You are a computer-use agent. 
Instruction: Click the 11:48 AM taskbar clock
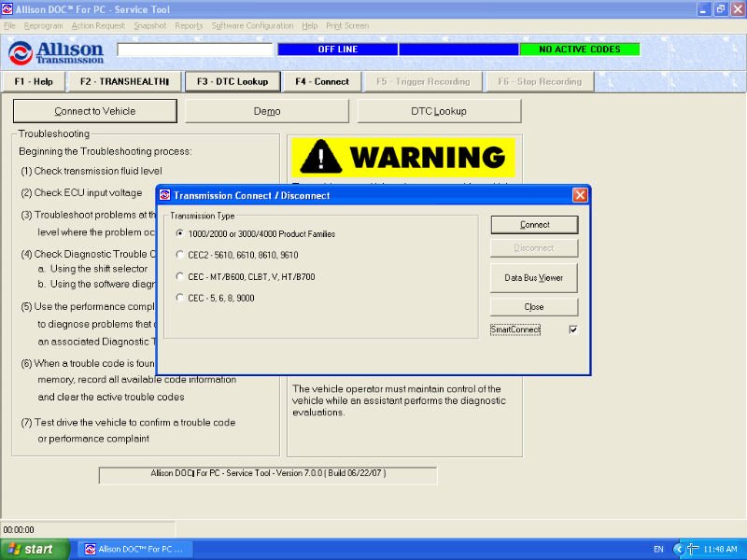[x=720, y=549]
